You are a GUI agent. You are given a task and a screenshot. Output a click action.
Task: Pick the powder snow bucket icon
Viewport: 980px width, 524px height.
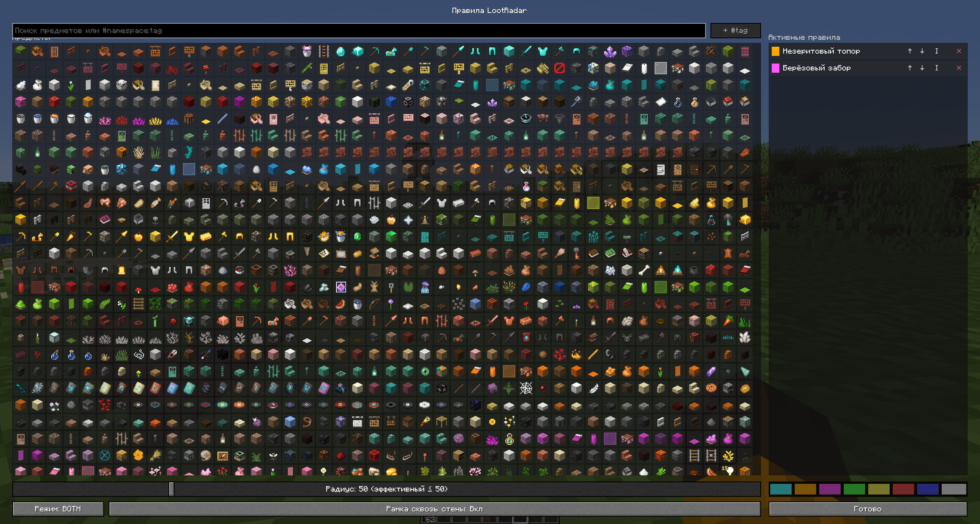(x=88, y=119)
